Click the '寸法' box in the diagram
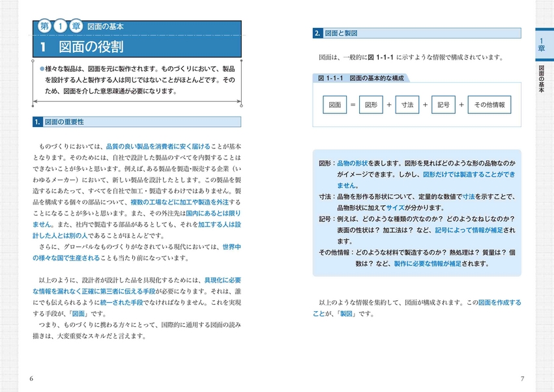The width and height of the screenshot is (554, 392). tap(407, 105)
